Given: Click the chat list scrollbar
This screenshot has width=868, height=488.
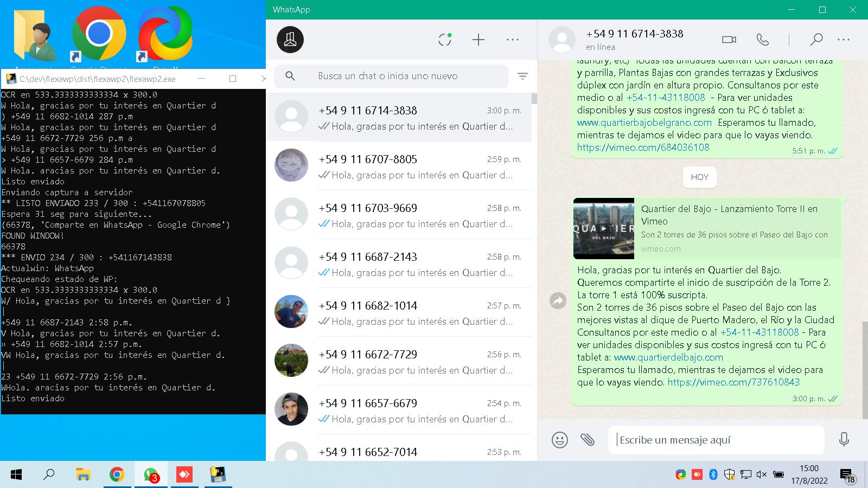Looking at the screenshot, I should point(534,98).
